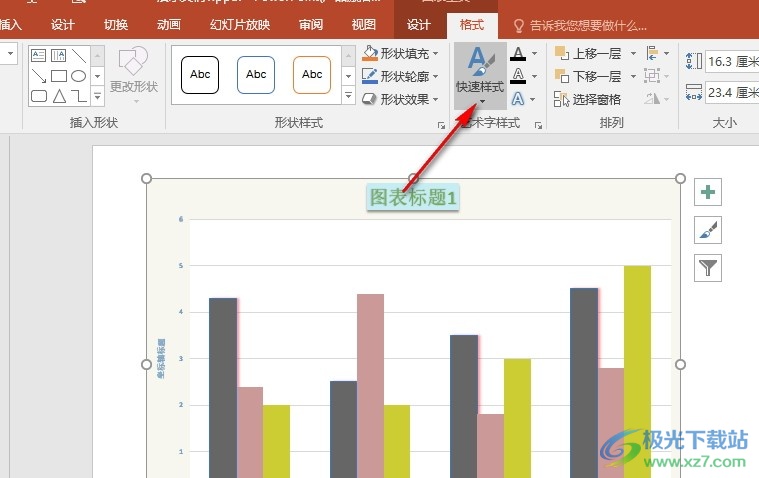The height and width of the screenshot is (478, 759).
Task: Open WordArt styles dialog launcher
Action: pyautogui.click(x=538, y=125)
